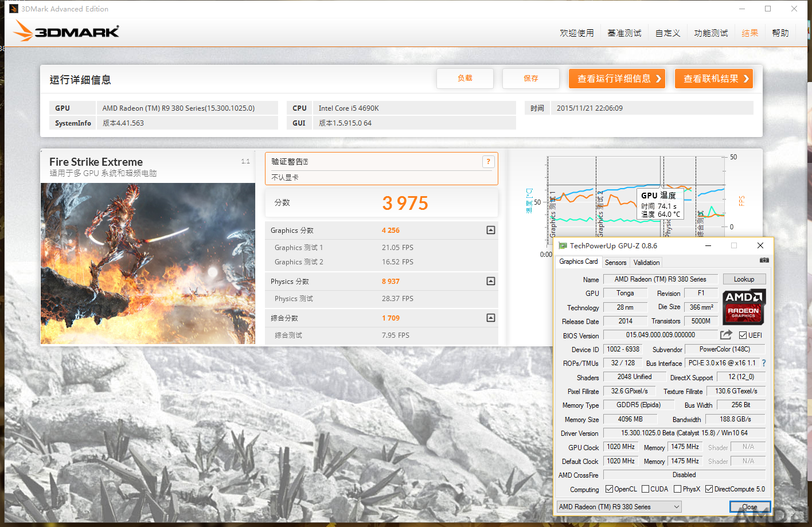Click the GPU-Z BIOS Version field
Viewport: 812px width, 527px height.
pyautogui.click(x=661, y=335)
